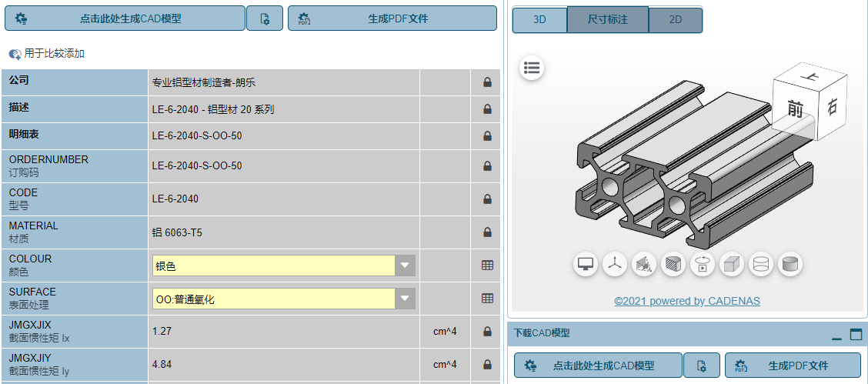Click the 用于比较添加 compare icon

point(15,54)
